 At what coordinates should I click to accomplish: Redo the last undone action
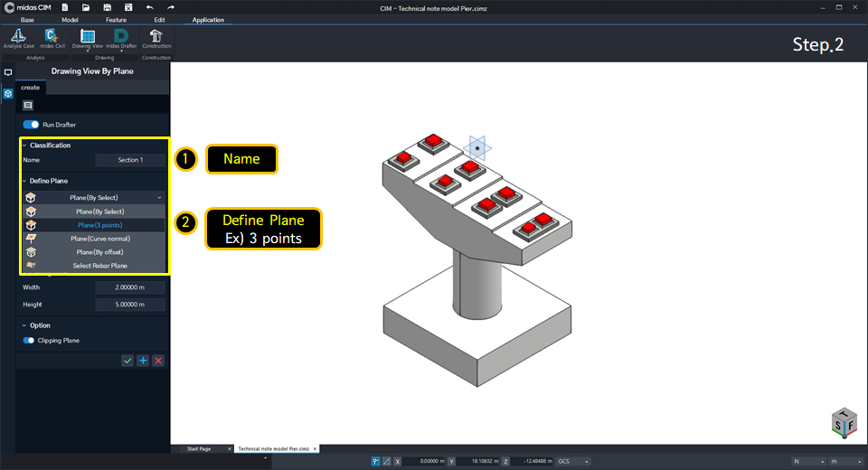click(x=171, y=7)
